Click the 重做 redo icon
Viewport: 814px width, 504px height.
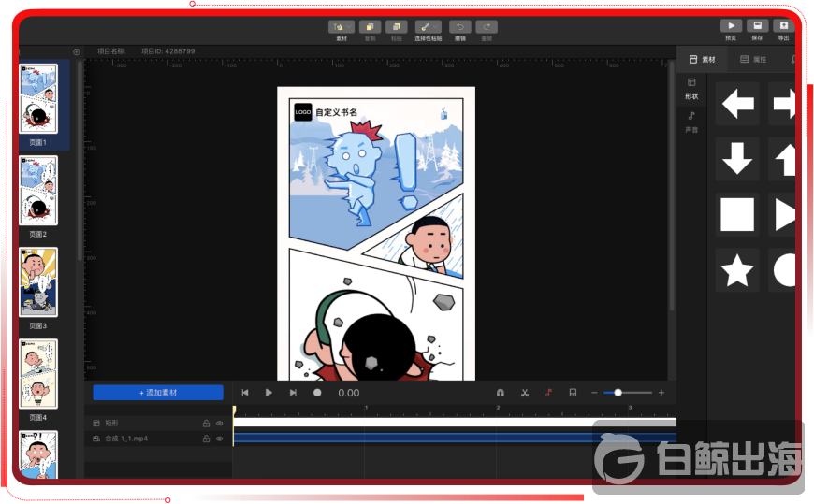point(487,27)
